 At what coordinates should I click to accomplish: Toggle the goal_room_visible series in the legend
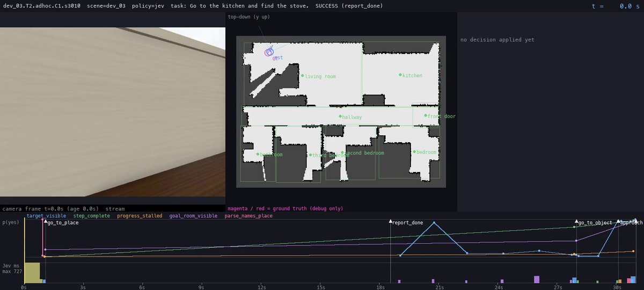[x=193, y=216]
